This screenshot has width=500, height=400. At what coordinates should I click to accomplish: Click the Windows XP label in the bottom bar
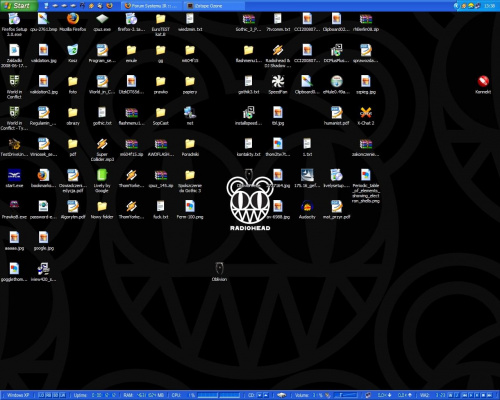click(18, 395)
